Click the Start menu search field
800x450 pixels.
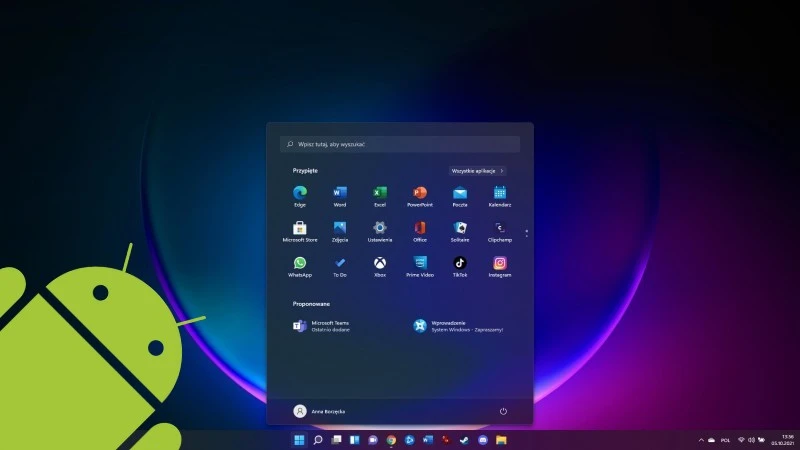[x=400, y=144]
